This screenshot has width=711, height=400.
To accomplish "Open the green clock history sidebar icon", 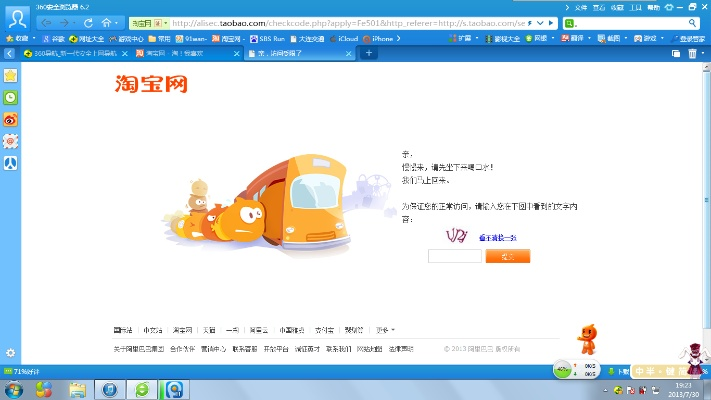I will 10,97.
